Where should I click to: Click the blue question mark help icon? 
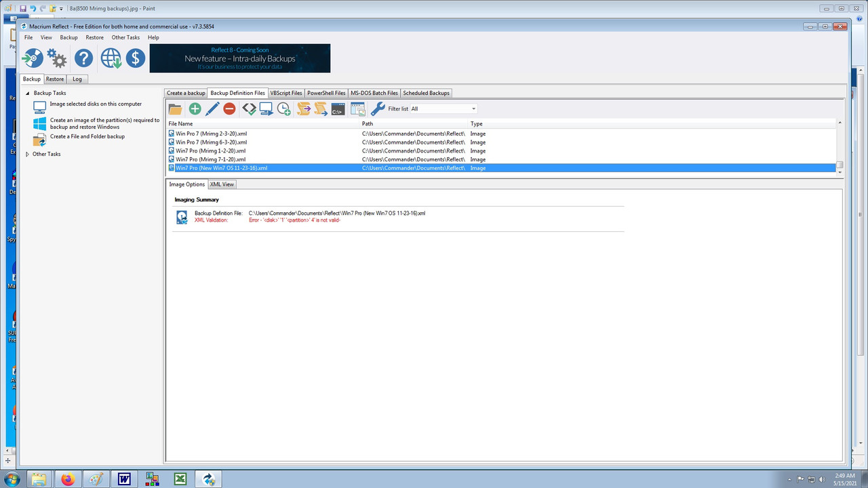[83, 58]
